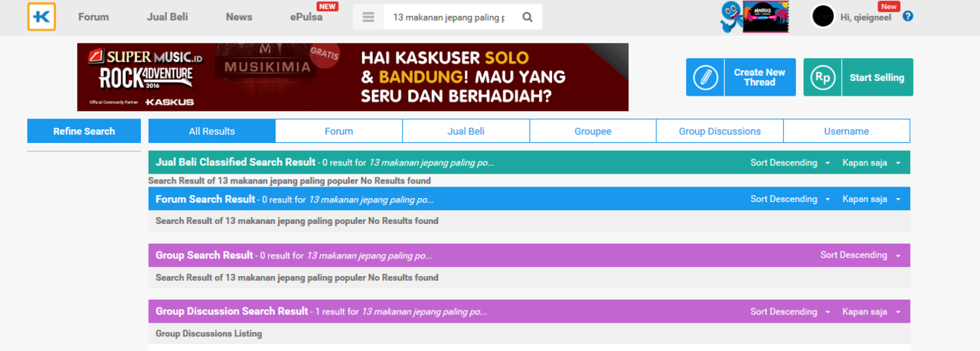Switch to the Username tab
Screen dimensions: 980x351
(847, 131)
